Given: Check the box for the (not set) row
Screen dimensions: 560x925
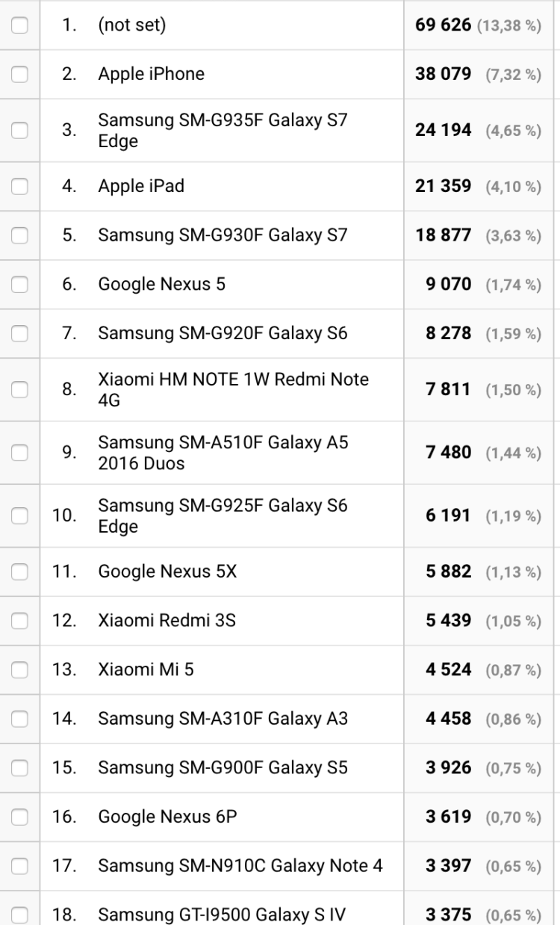Looking at the screenshot, I should [x=19, y=25].
